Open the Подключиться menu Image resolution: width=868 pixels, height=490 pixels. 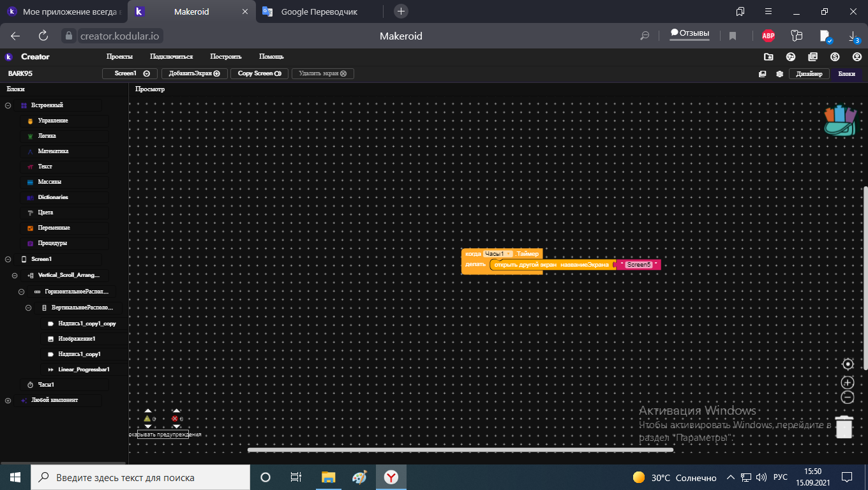click(171, 57)
